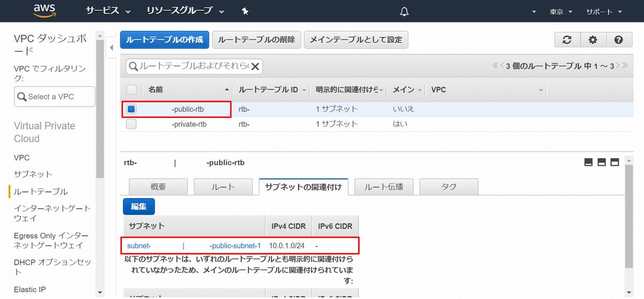644x299 pixels.
Task: Open インターネットゲートウェイ in sidebar
Action: click(x=53, y=213)
